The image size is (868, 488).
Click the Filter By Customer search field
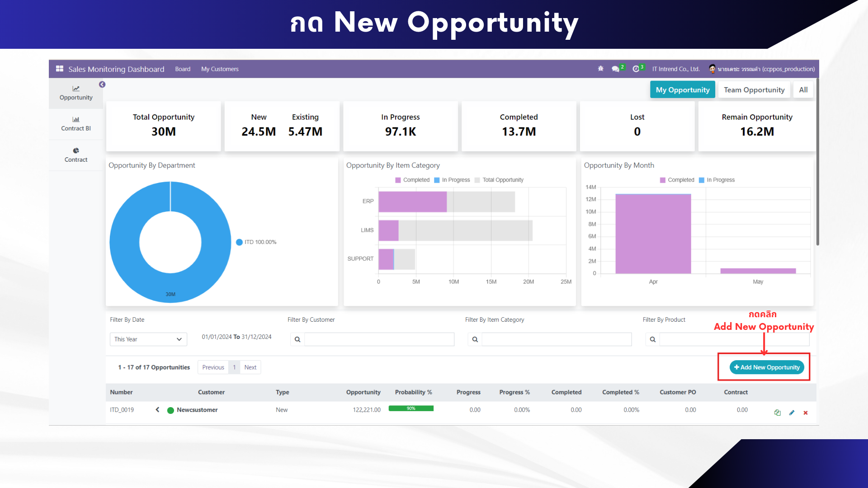coord(379,339)
